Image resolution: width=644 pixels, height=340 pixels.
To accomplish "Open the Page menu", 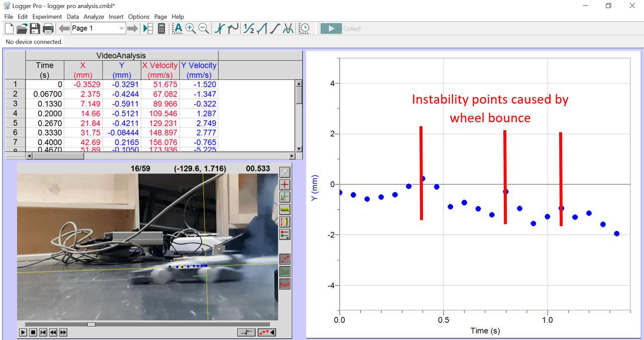I will (161, 17).
